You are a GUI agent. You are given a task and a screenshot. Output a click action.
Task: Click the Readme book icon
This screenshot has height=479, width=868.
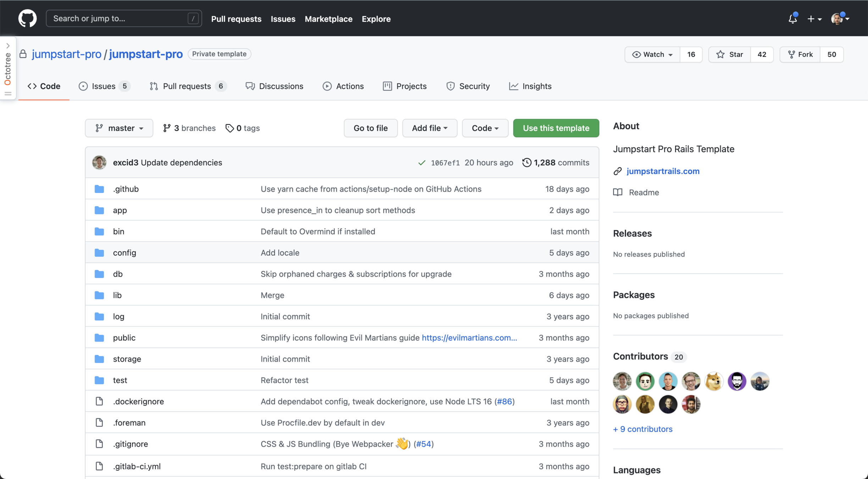click(x=618, y=192)
